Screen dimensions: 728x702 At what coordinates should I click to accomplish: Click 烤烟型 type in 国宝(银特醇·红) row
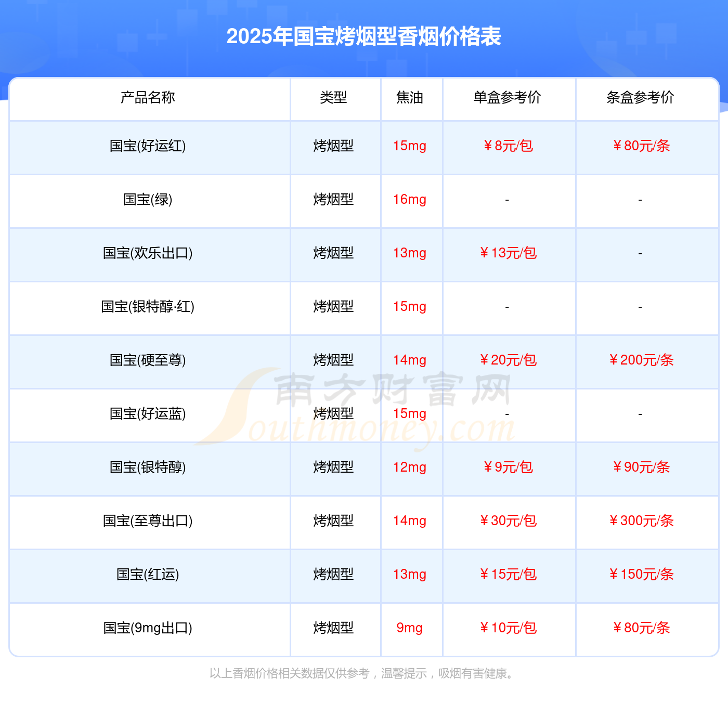coord(333,307)
